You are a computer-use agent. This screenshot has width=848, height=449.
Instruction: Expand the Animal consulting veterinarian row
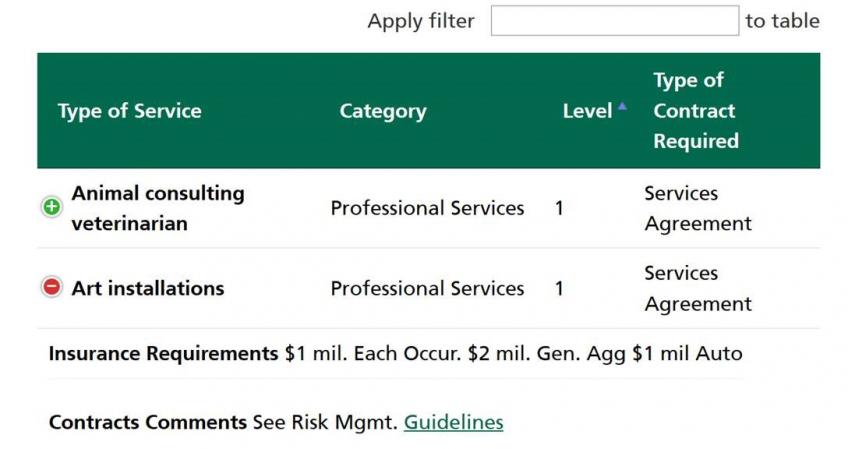(52, 208)
